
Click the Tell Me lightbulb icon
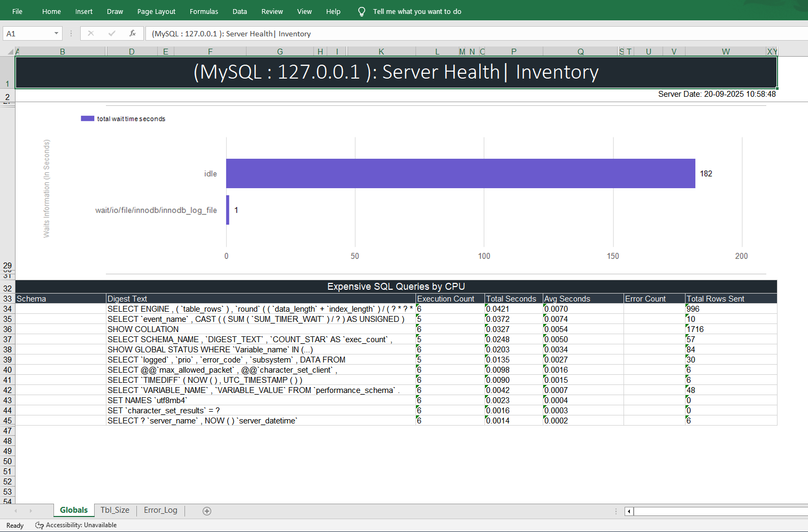[361, 12]
